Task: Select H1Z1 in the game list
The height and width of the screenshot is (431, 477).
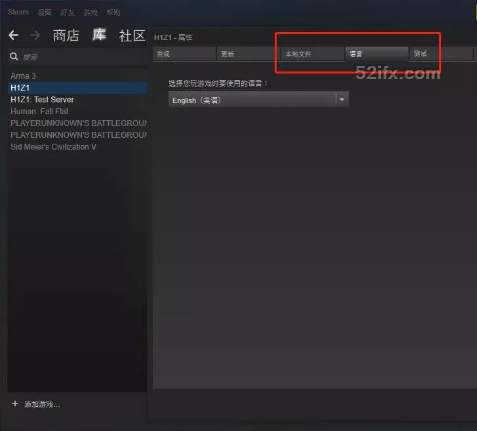Action: (77, 88)
